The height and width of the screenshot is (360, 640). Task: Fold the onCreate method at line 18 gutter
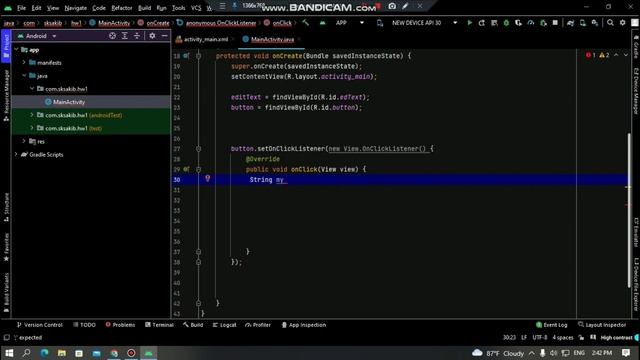(198, 56)
